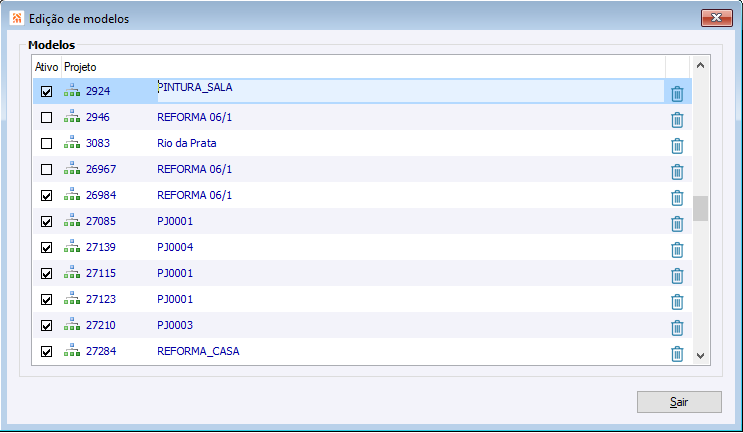The width and height of the screenshot is (743, 433).
Task: Click PJ0001 name in row 27123
Action: (x=175, y=299)
